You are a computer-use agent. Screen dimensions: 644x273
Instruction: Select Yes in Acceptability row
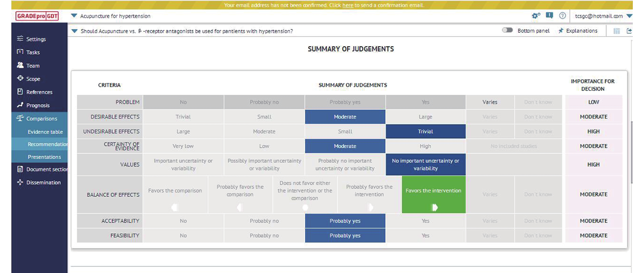pos(426,221)
